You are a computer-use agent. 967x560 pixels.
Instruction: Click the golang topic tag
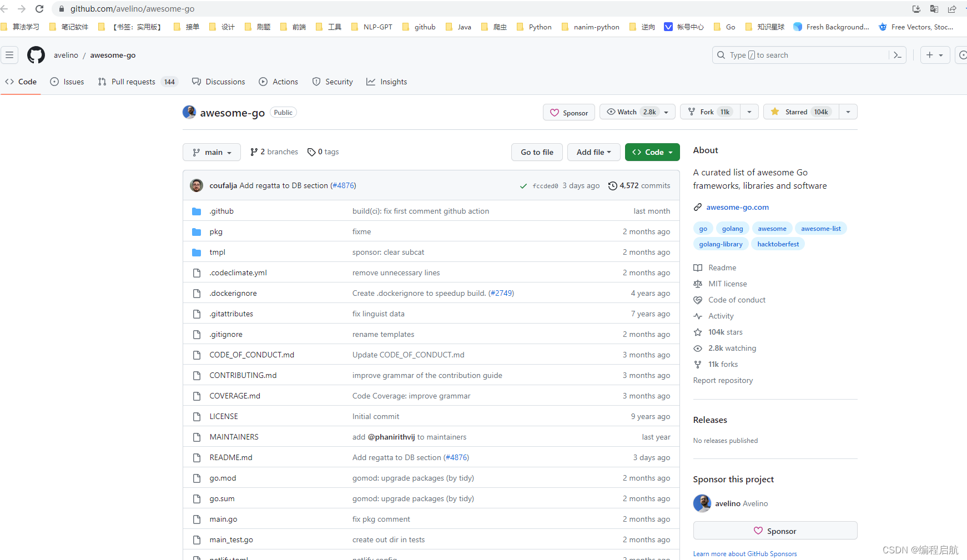pos(732,229)
